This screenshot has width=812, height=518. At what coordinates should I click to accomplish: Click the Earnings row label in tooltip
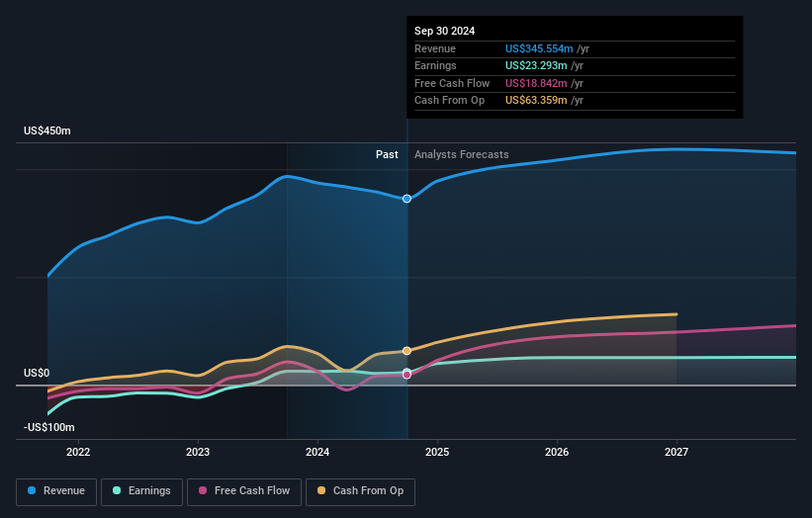(x=435, y=65)
